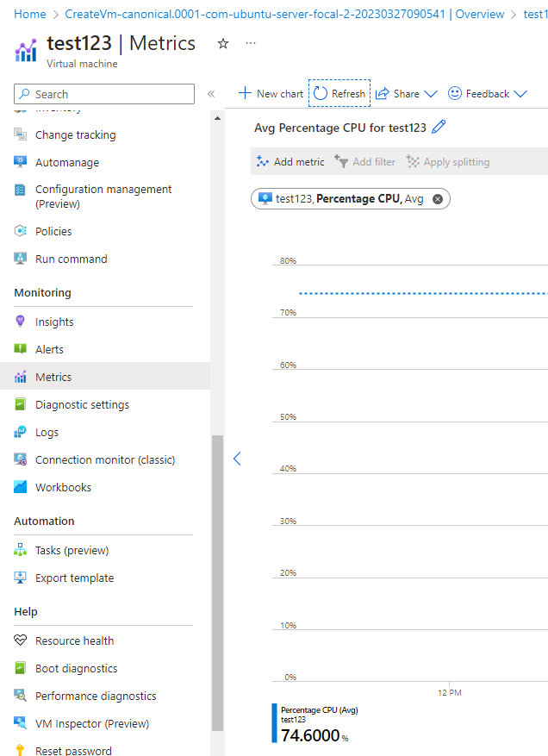Click the Insights lightbulb icon

(20, 322)
